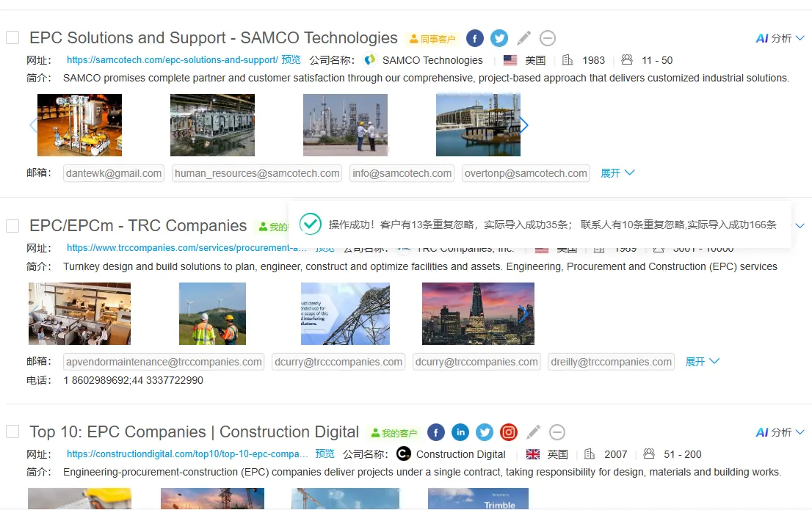
Task: Open the constructiondigital.com top10 link
Action: (x=187, y=454)
